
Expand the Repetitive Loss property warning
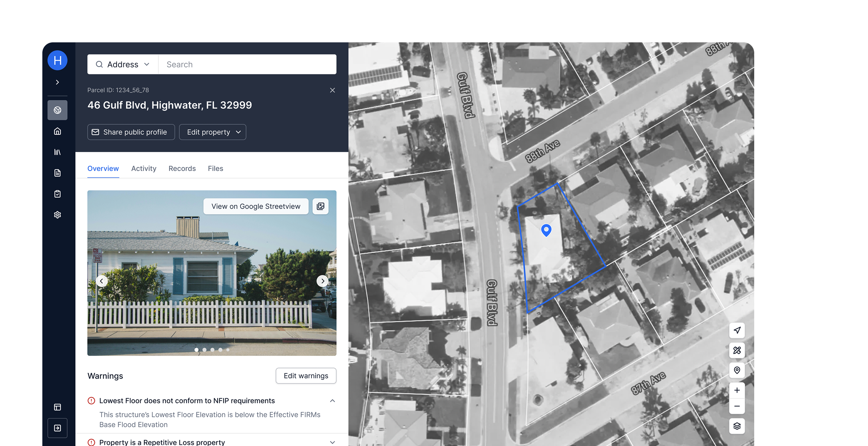point(332,442)
